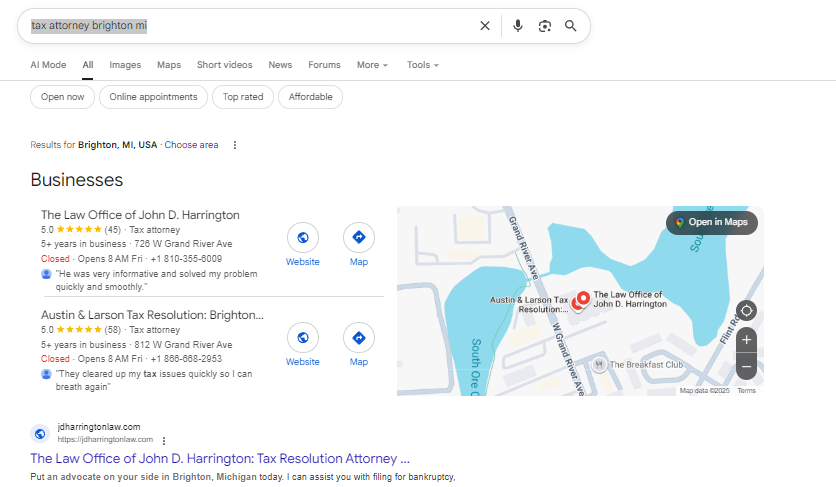Viewport: 836px width, 487px height.
Task: Zoom in on the map
Action: point(746,340)
